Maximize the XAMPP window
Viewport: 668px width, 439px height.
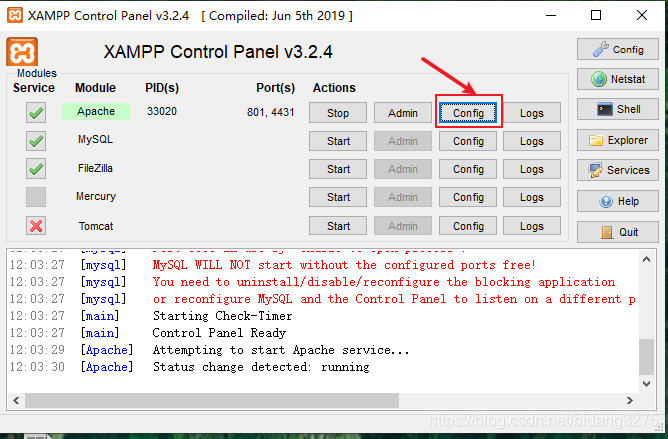(596, 15)
